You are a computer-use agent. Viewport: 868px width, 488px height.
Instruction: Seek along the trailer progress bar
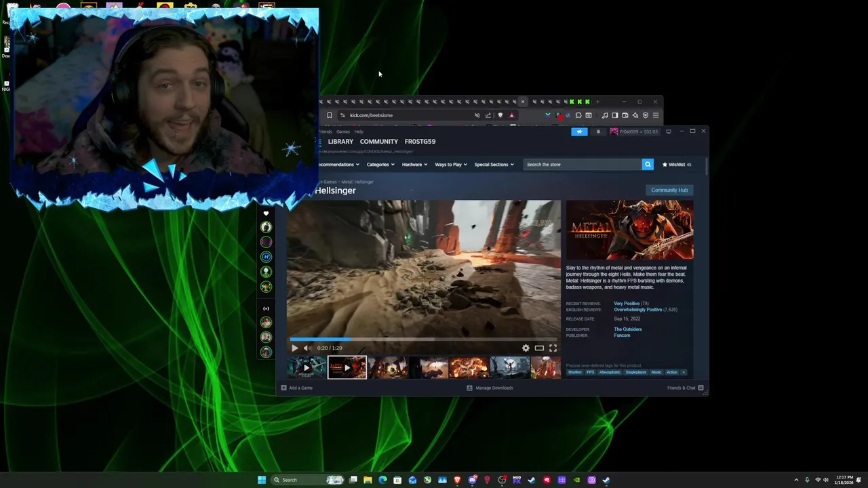pyautogui.click(x=423, y=339)
